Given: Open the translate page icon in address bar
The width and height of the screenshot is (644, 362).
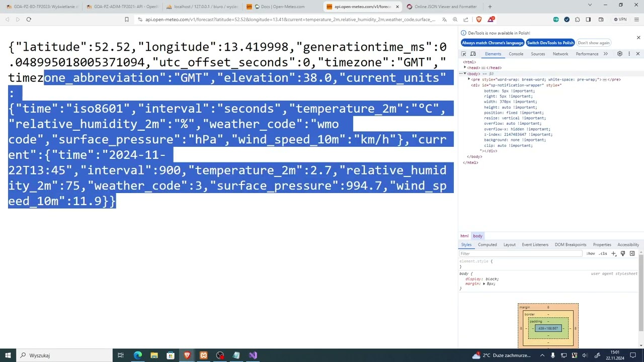Looking at the screenshot, I should coord(444,19).
